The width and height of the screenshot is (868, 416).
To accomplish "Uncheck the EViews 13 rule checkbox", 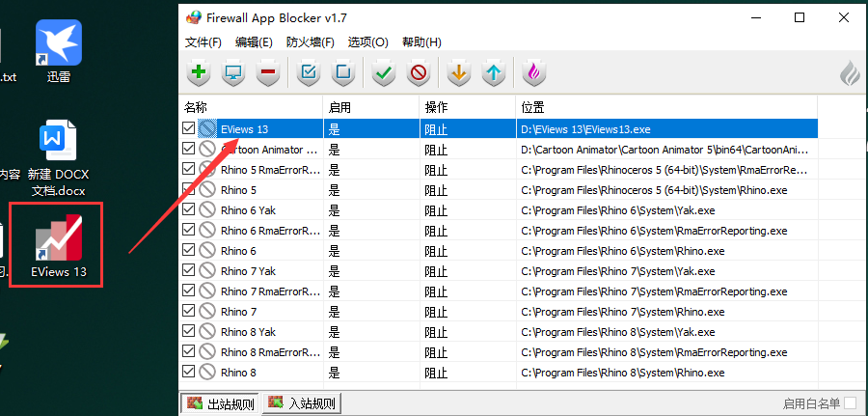I will tap(189, 128).
